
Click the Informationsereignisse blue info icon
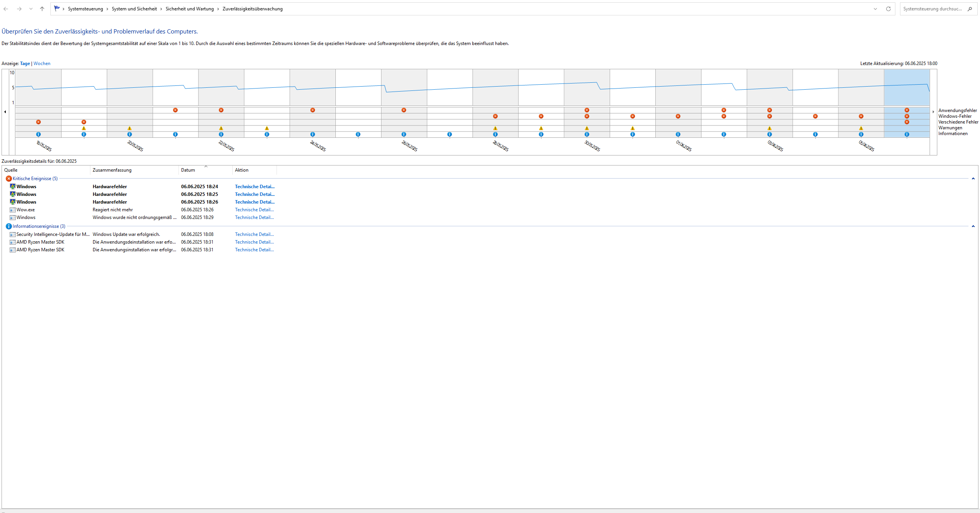(9, 226)
